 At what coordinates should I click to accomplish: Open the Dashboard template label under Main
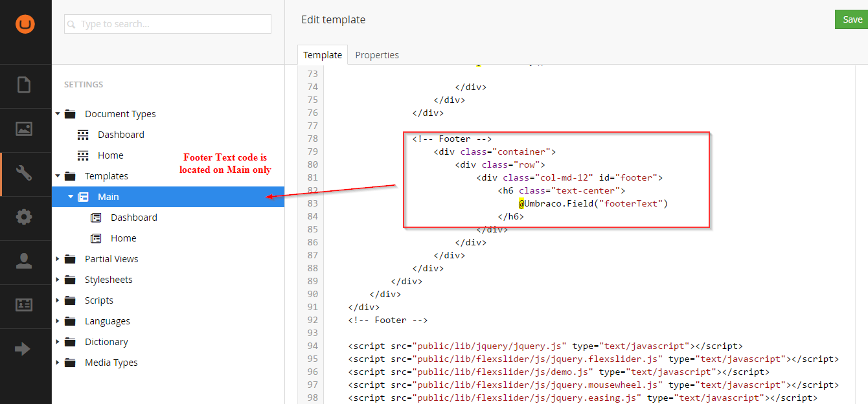coord(134,218)
